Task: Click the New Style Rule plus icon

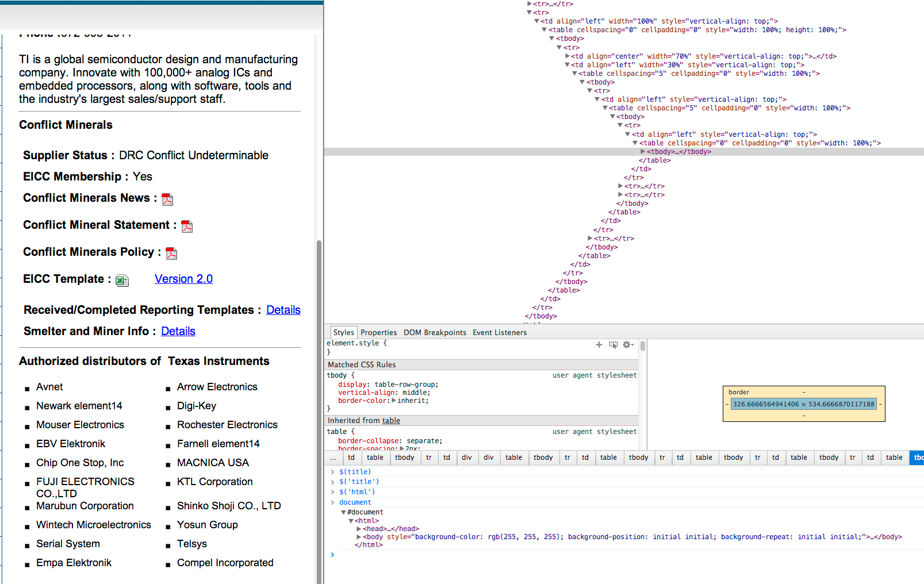Action: click(599, 345)
